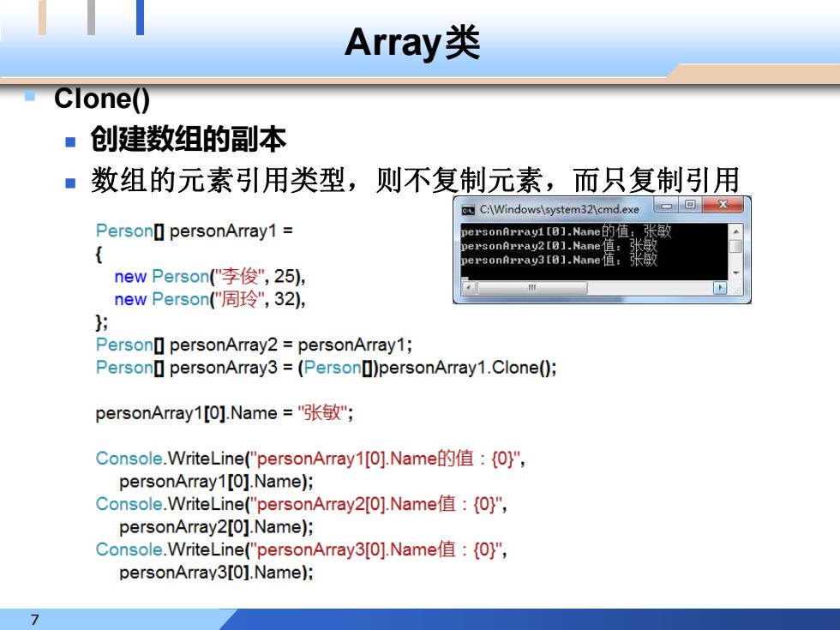
Task: Click the assignment line with "张敏"
Action: (x=224, y=412)
